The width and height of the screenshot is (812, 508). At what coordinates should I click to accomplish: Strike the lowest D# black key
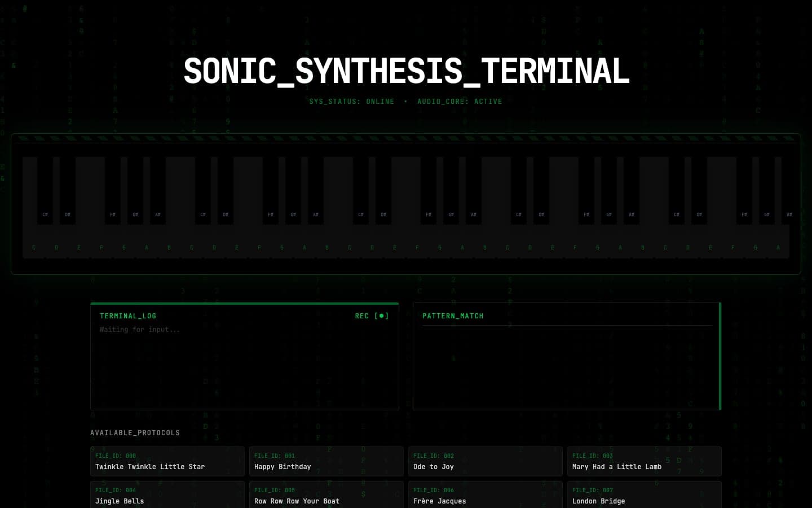tap(68, 191)
